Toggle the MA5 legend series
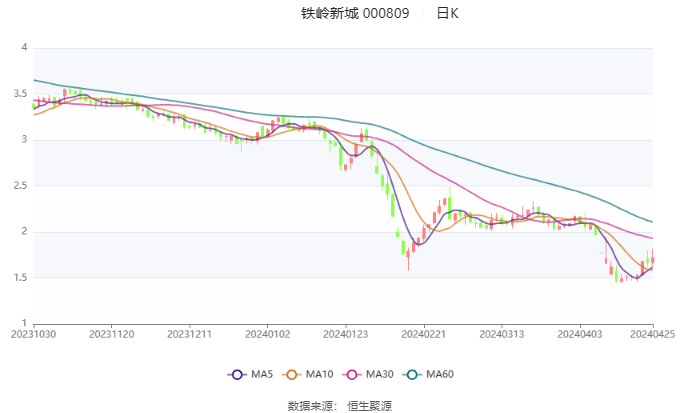 [x=250, y=374]
